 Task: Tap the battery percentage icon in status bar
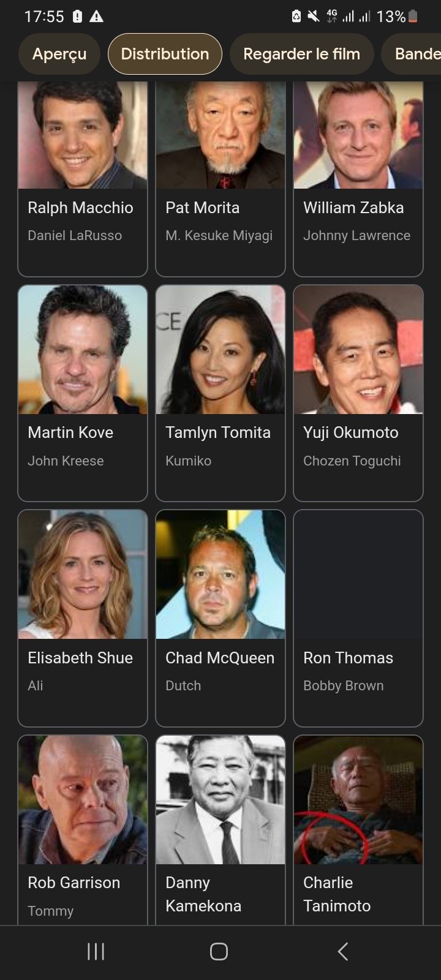398,17
